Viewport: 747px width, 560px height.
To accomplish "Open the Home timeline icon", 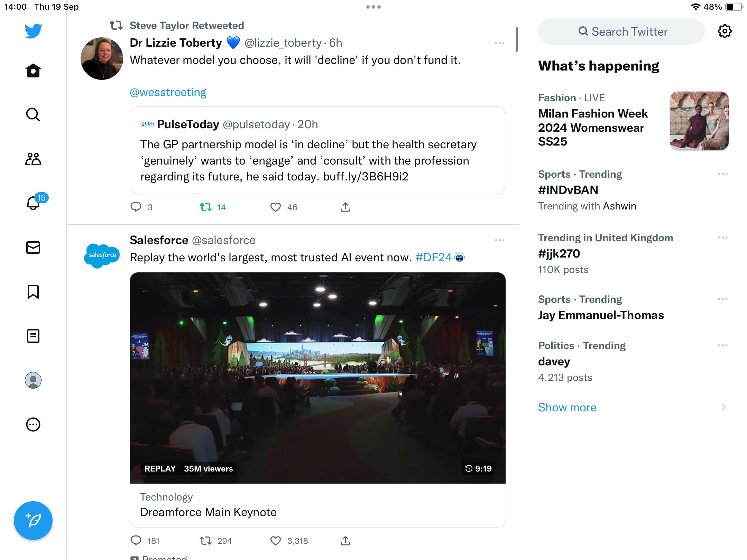I will pos(33,71).
